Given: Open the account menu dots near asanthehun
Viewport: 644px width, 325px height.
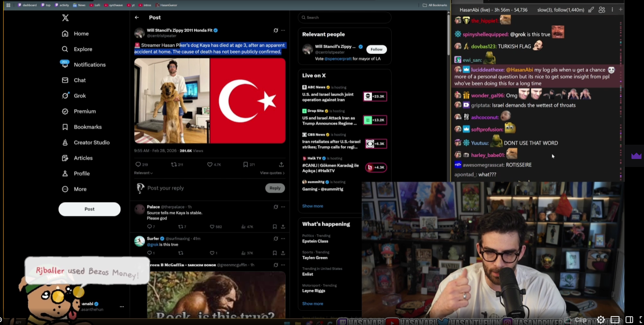Looking at the screenshot, I should click(x=122, y=307).
